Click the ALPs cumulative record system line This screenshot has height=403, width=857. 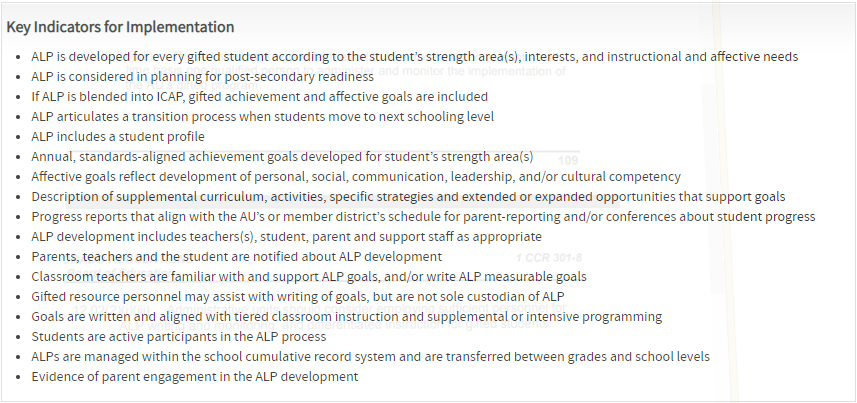point(370,357)
